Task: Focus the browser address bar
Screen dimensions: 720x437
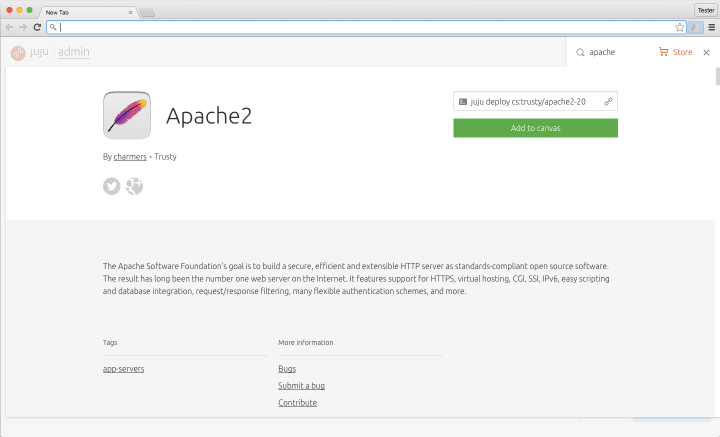Action: pyautogui.click(x=366, y=28)
